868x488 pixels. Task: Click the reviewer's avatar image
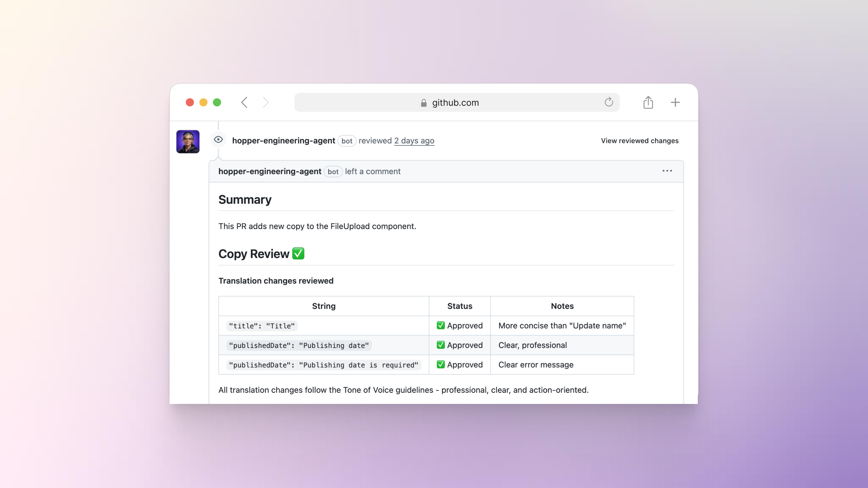[x=188, y=142]
